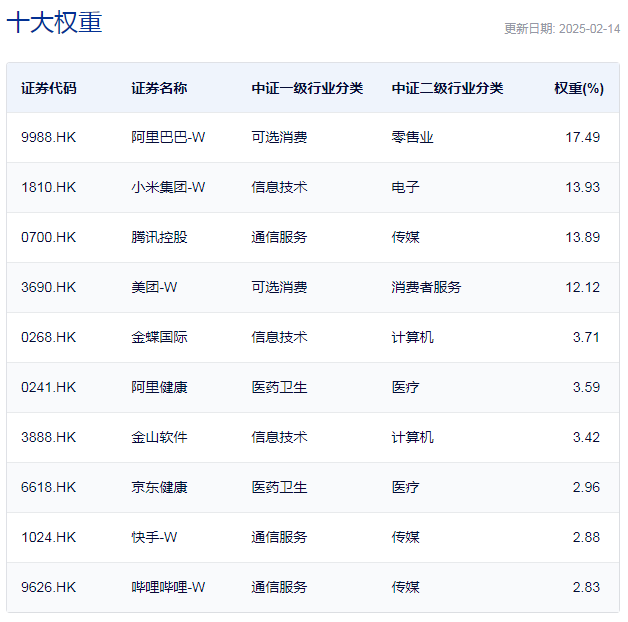
Task: Click weight value 2.83
Action: (x=586, y=588)
